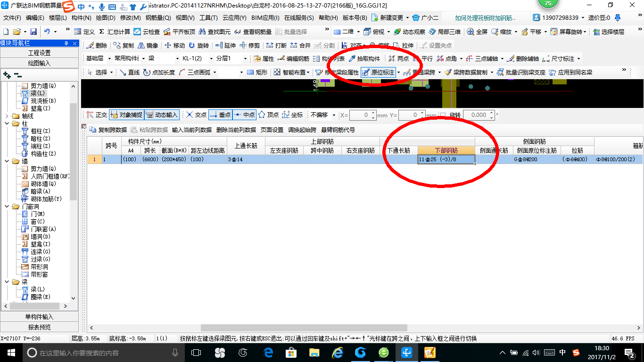Open the 工具(T) menu
The image size is (644, 362).
pos(208,18)
